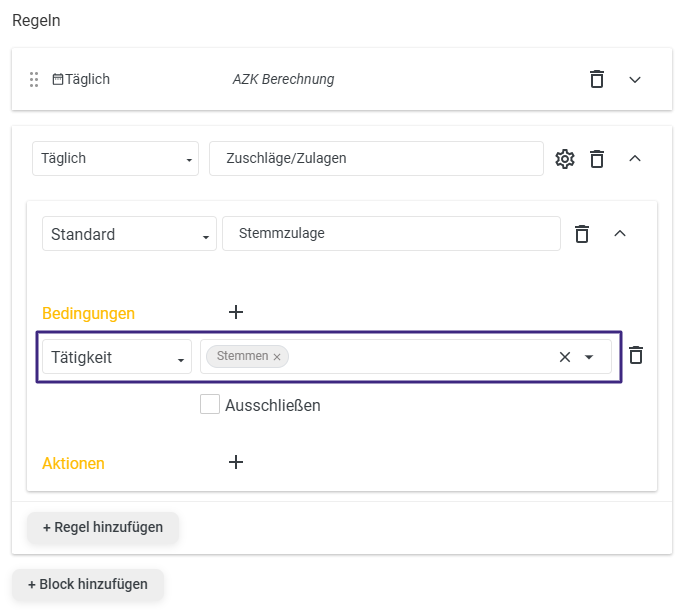Delete the Tätigkeit condition

[636, 355]
